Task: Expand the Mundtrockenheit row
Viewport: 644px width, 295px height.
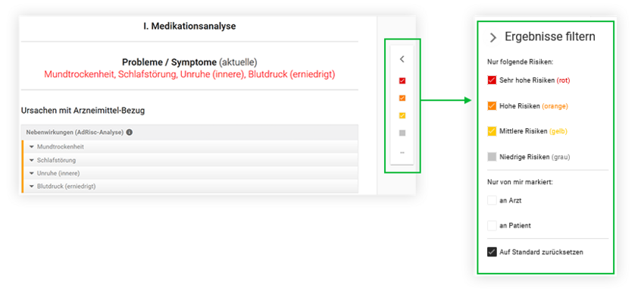Action: point(190,146)
